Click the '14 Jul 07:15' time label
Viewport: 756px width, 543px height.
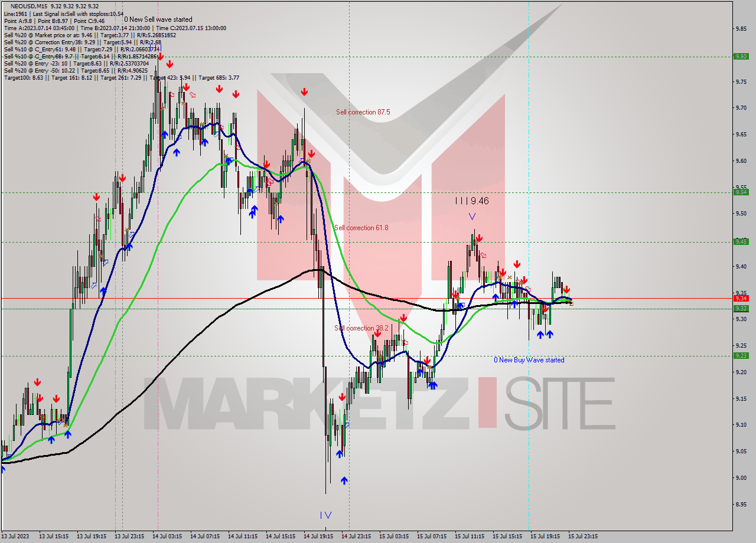point(204,537)
